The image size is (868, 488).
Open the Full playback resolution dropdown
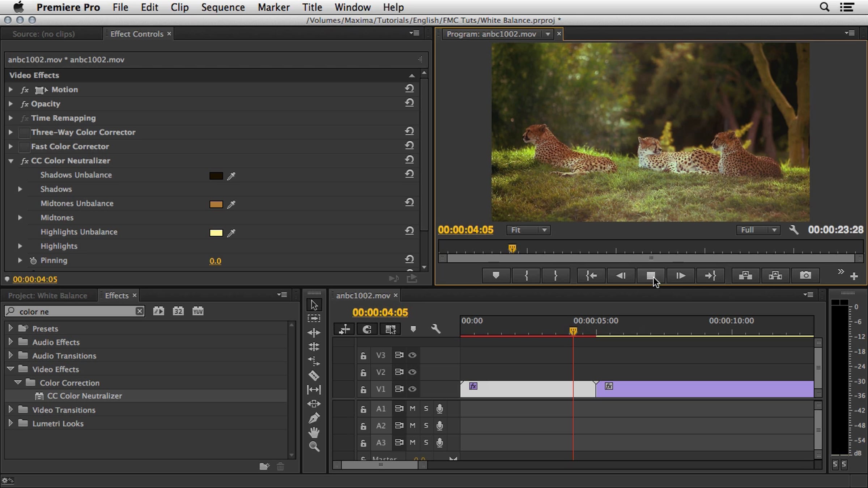pos(758,230)
